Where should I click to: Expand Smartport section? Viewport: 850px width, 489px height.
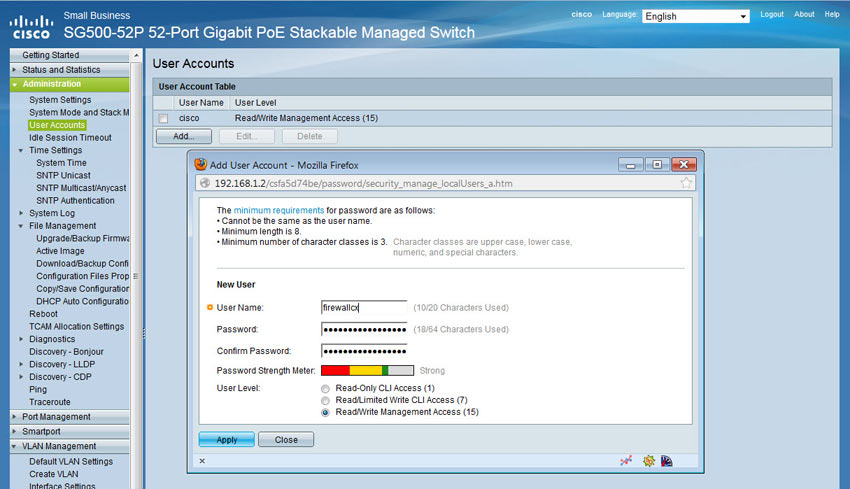pos(15,431)
